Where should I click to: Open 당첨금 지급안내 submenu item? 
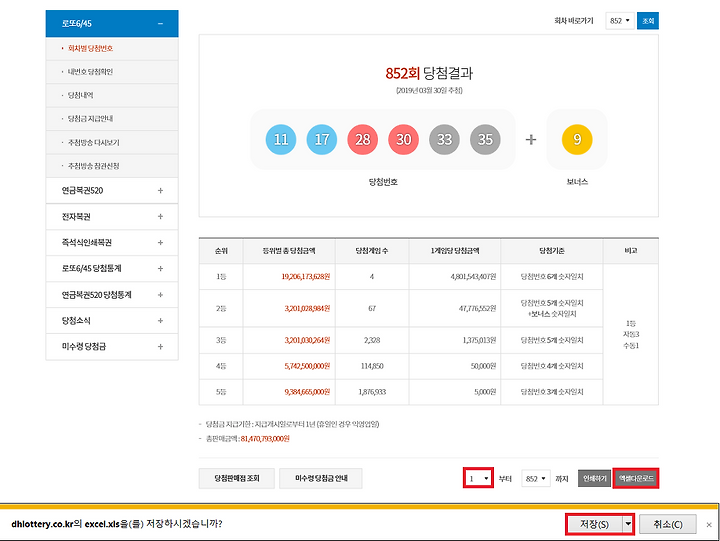[90, 118]
